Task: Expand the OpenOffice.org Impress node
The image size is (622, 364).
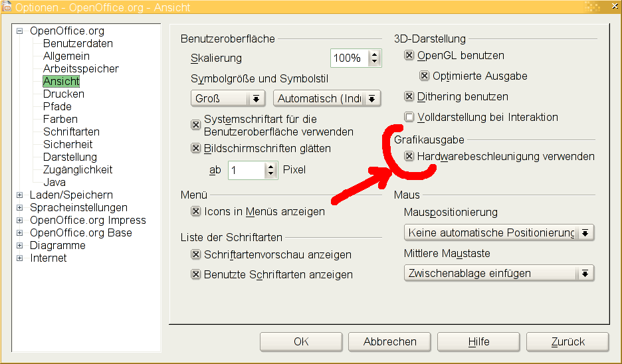Action: pos(20,221)
